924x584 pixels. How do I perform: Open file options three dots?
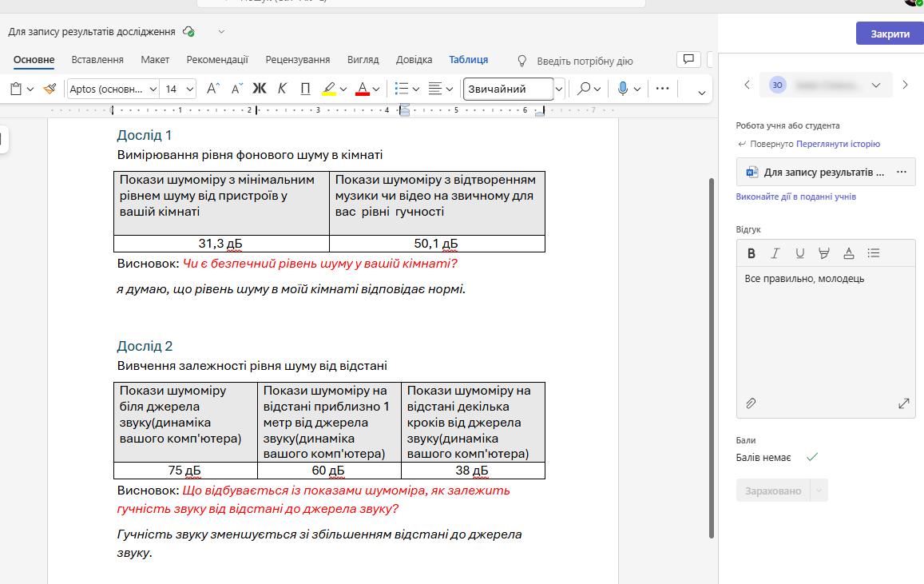pos(902,172)
